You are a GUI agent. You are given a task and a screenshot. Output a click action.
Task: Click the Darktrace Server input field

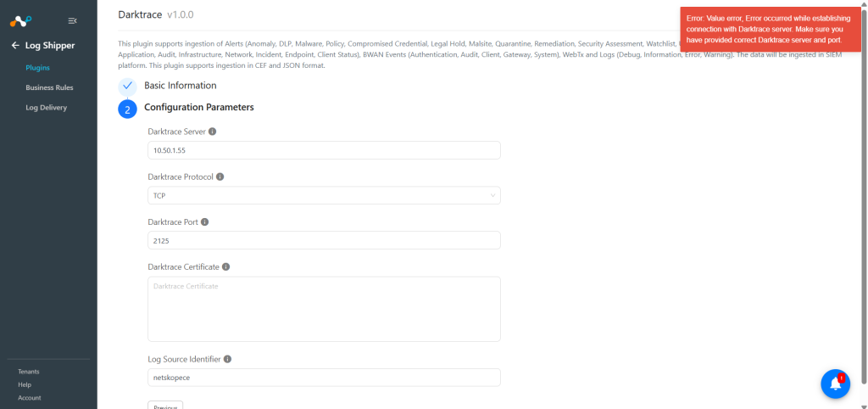(x=324, y=150)
